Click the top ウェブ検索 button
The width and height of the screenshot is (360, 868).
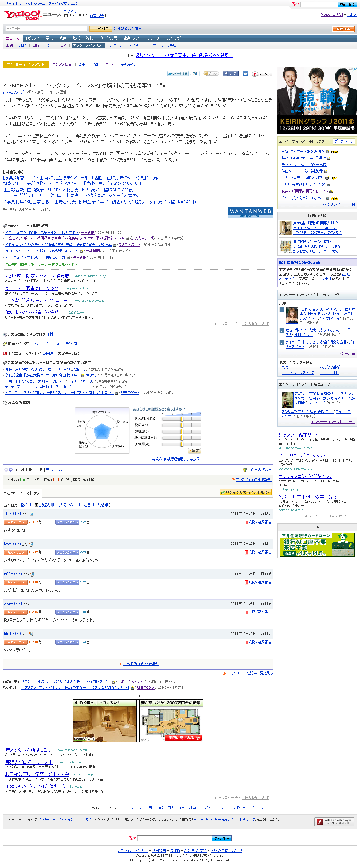tap(347, 4)
